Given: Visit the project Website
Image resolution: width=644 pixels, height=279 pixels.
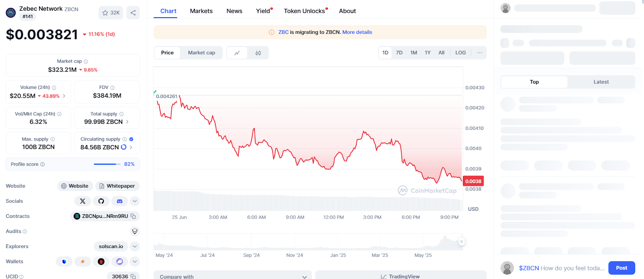Looking at the screenshot, I should tap(75, 186).
